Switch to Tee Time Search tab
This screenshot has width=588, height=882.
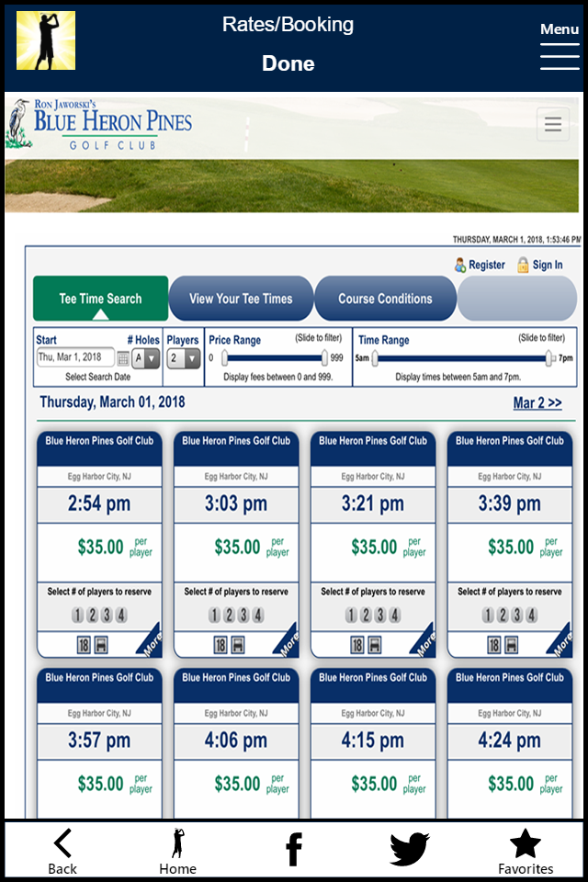point(101,298)
